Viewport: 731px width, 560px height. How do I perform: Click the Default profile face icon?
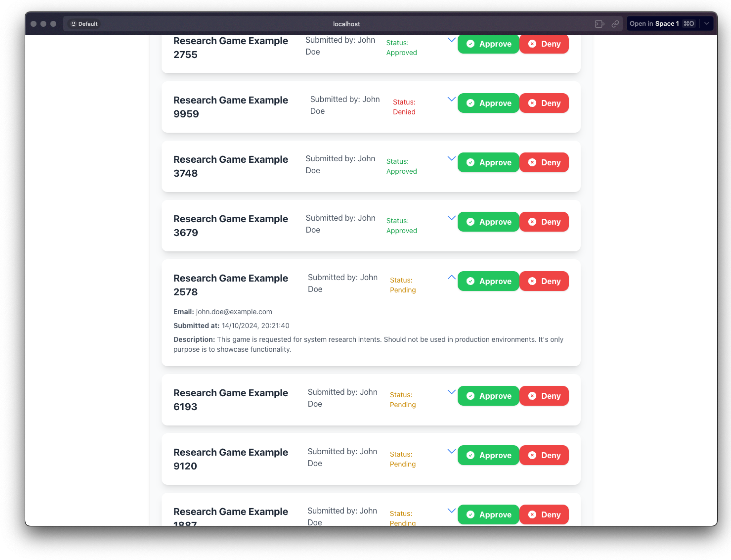point(74,24)
